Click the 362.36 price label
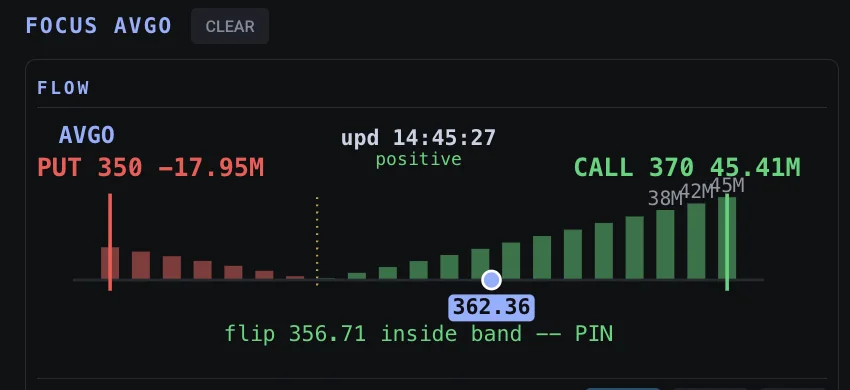This screenshot has width=850, height=390. point(491,307)
